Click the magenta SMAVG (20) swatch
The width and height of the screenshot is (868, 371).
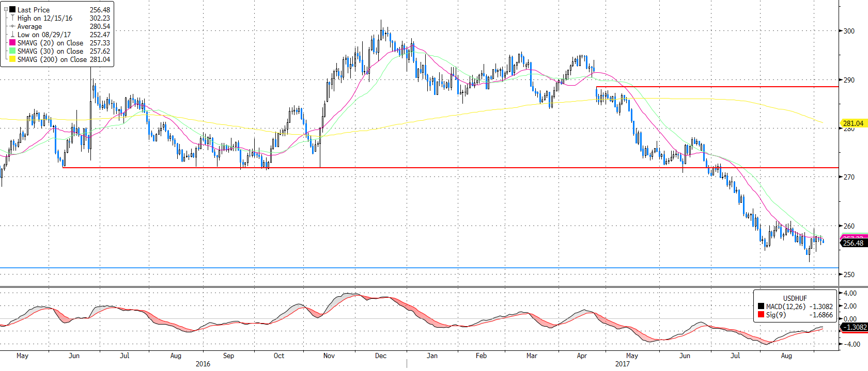point(12,43)
